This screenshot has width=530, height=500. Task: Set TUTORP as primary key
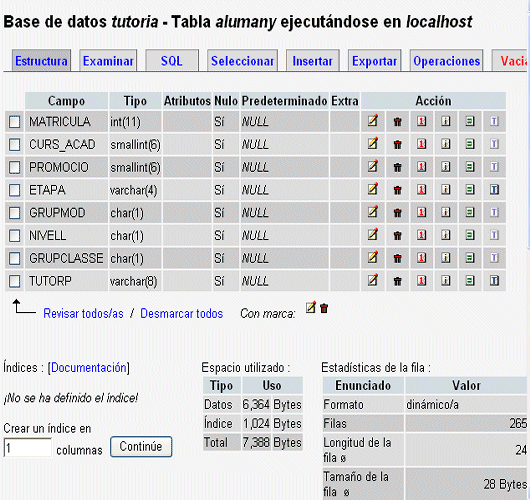tap(421, 281)
